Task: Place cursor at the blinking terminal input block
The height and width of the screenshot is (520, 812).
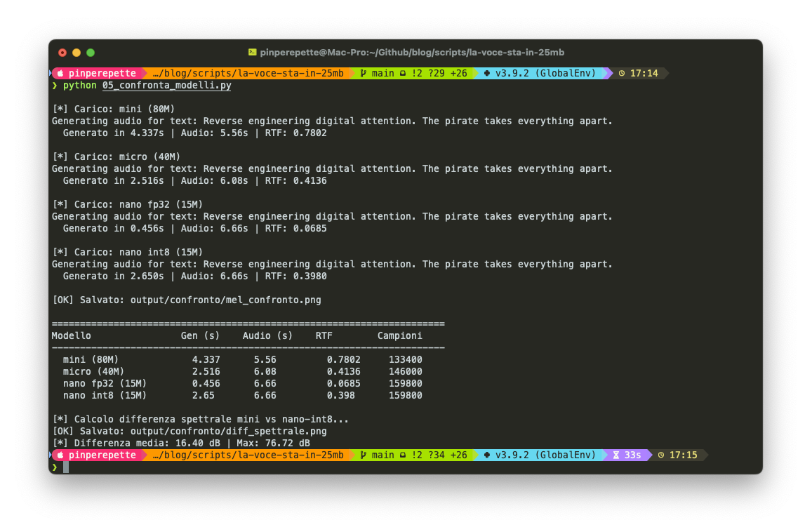Action: pos(67,466)
